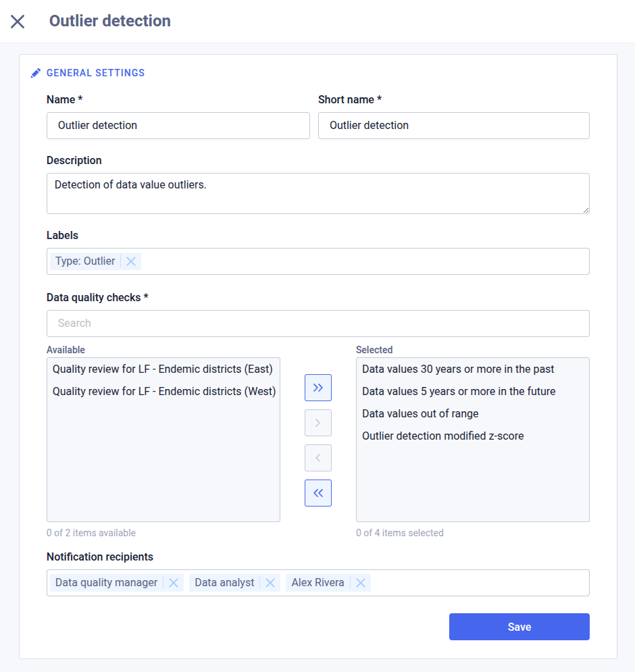Move all selected checks back with double-left arrow
The height and width of the screenshot is (672, 635).
point(318,493)
